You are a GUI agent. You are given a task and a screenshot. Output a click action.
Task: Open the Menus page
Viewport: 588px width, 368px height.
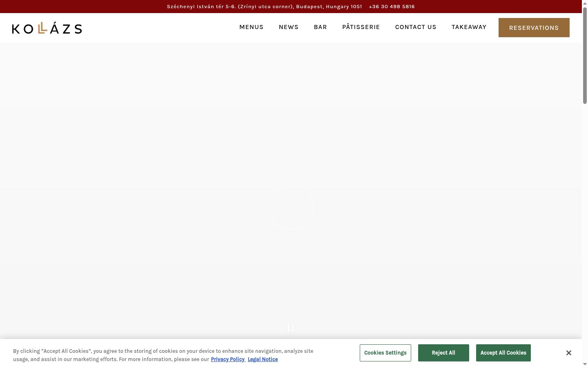coord(252,27)
